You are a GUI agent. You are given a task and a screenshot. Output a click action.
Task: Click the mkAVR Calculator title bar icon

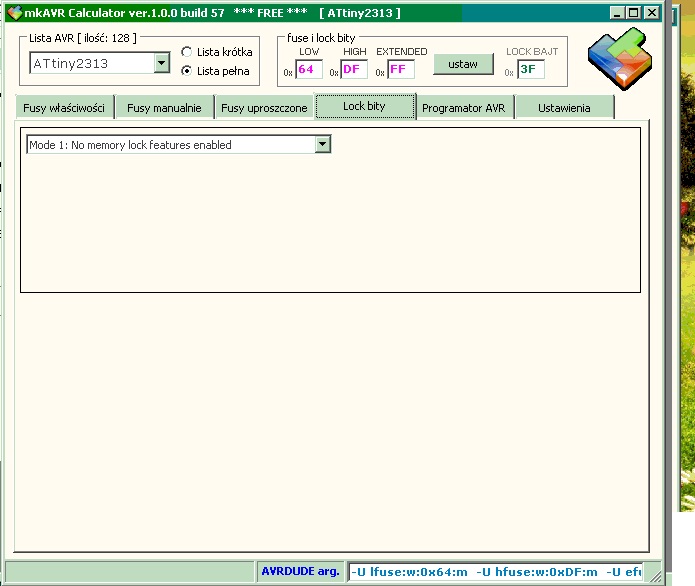[x=14, y=12]
